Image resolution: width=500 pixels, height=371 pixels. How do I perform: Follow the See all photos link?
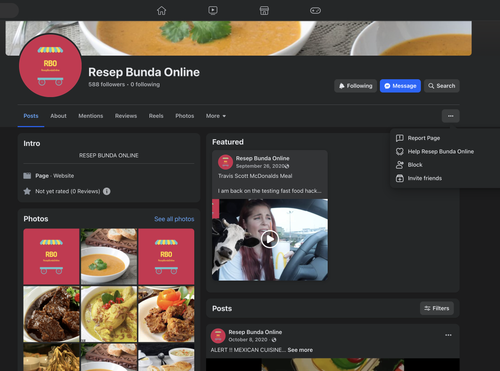[174, 219]
